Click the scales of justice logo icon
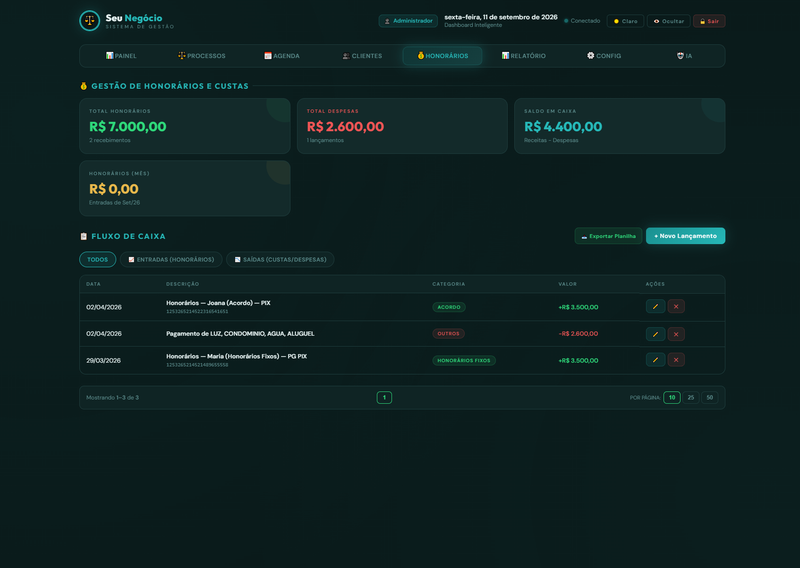The height and width of the screenshot is (568, 800). pos(90,21)
